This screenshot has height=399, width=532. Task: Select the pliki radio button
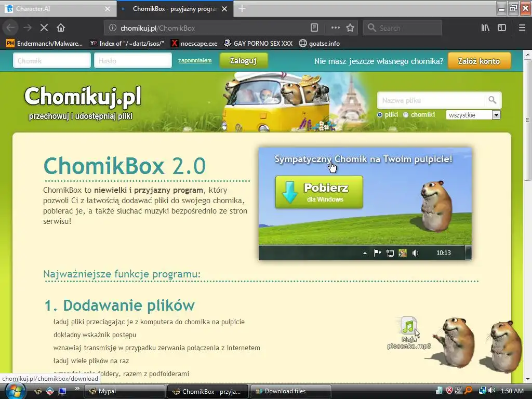click(380, 115)
